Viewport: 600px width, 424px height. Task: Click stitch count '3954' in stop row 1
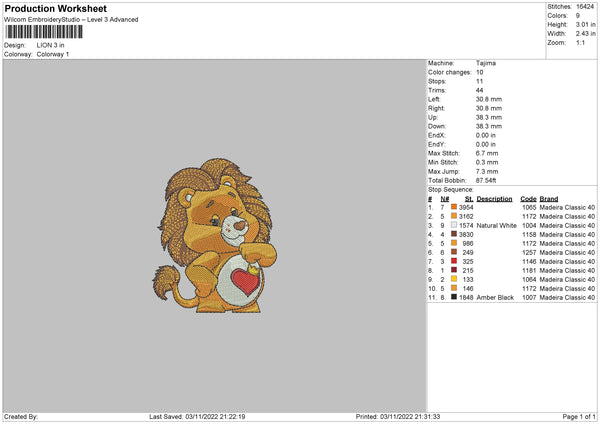[466, 207]
